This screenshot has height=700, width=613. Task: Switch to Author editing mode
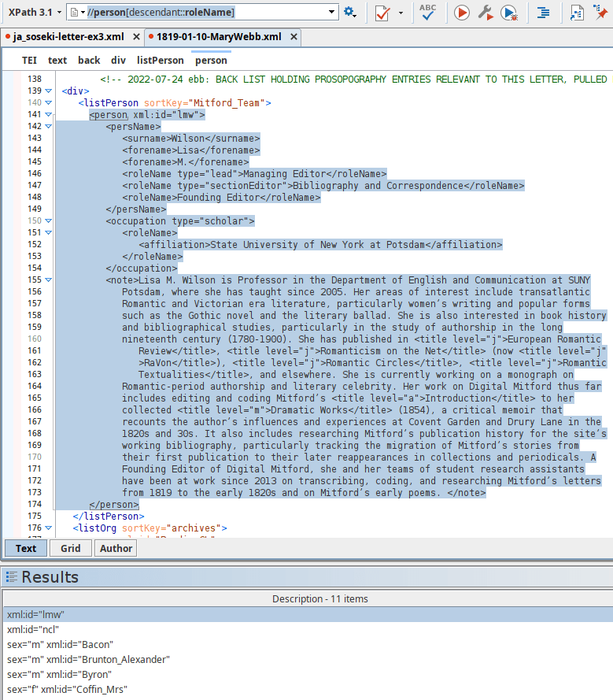(x=116, y=548)
